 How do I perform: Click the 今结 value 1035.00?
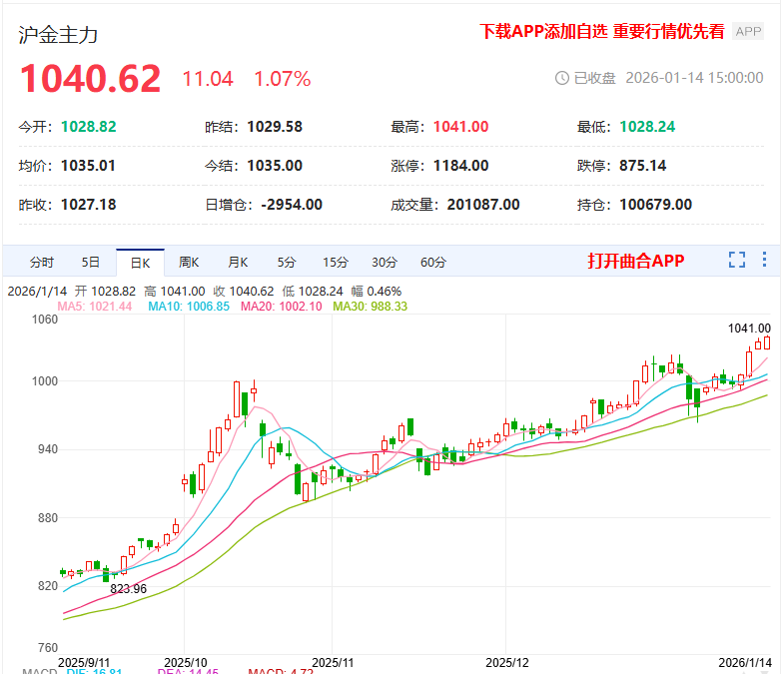click(x=275, y=166)
